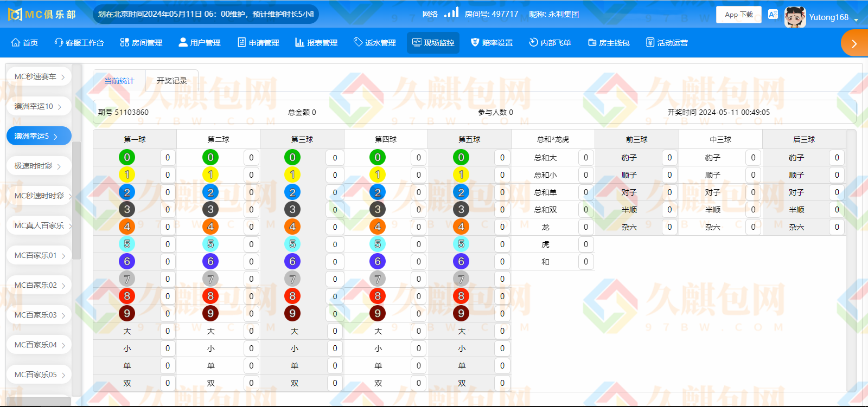This screenshot has width=868, height=407.
Task: Click 中三球 半顺 value field
Action: (753, 210)
